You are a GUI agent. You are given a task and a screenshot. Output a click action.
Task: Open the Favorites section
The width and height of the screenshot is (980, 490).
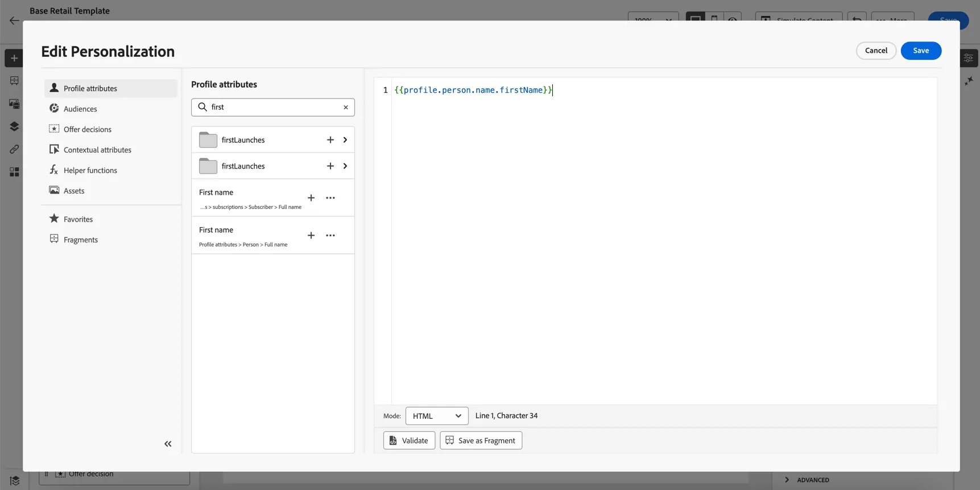(x=111, y=219)
